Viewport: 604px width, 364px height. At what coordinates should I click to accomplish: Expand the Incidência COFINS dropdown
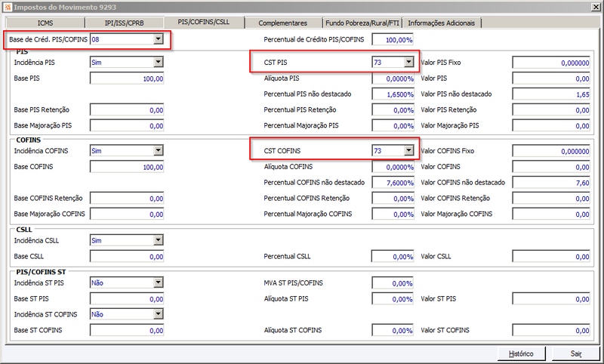[159, 150]
